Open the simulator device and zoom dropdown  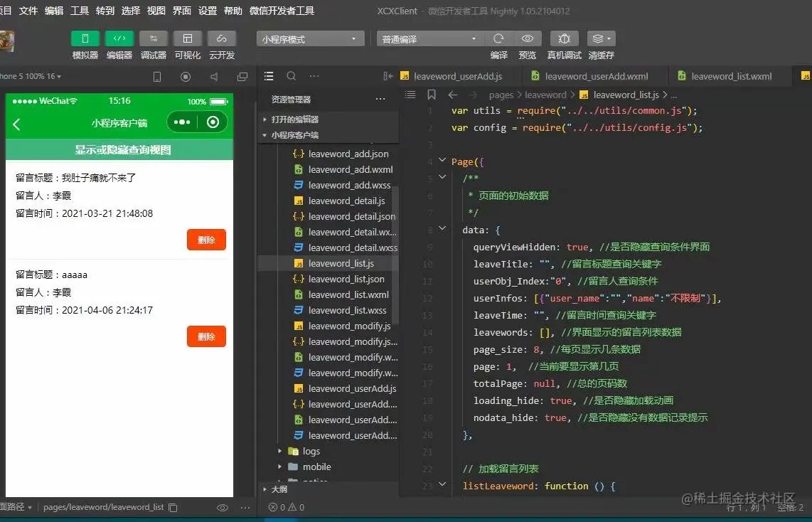[x=30, y=76]
